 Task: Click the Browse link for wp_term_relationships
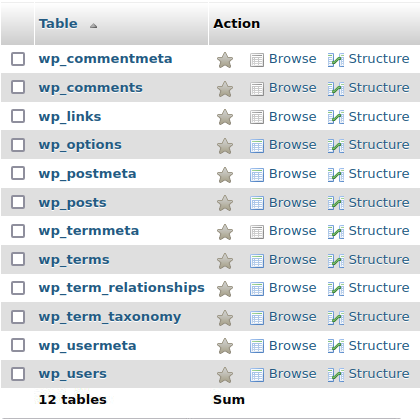[x=292, y=288]
